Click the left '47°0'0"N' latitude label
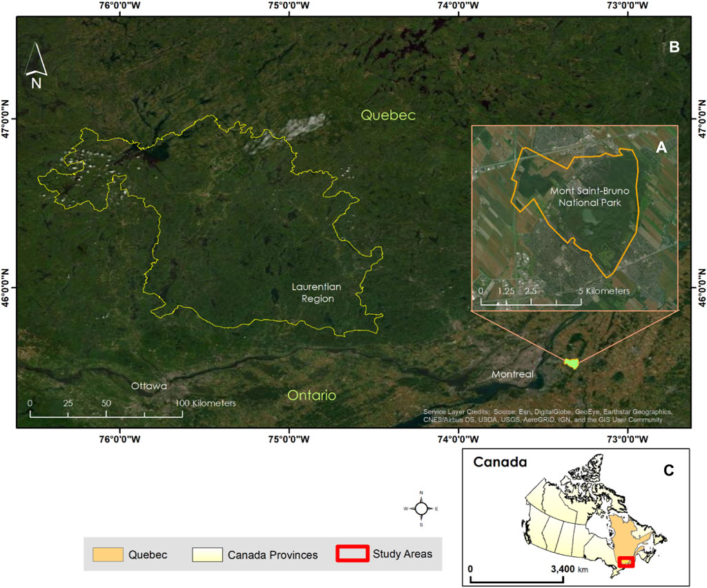Viewport: 707px width, 588px height. point(6,119)
